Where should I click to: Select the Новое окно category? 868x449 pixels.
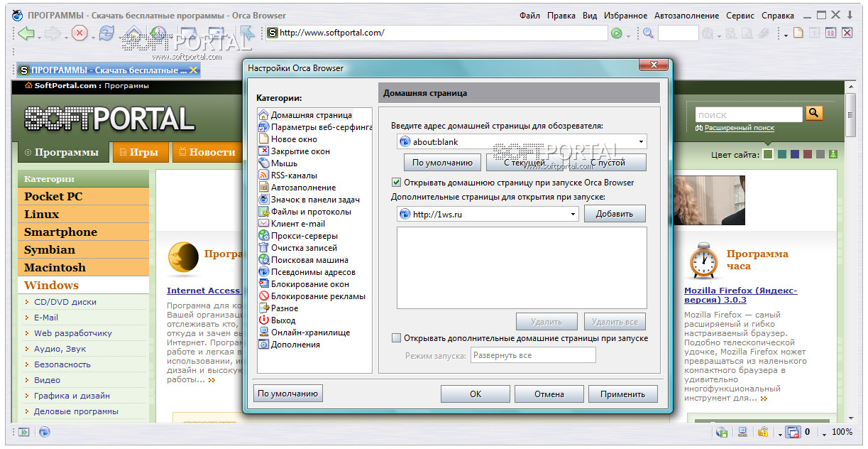pos(288,139)
